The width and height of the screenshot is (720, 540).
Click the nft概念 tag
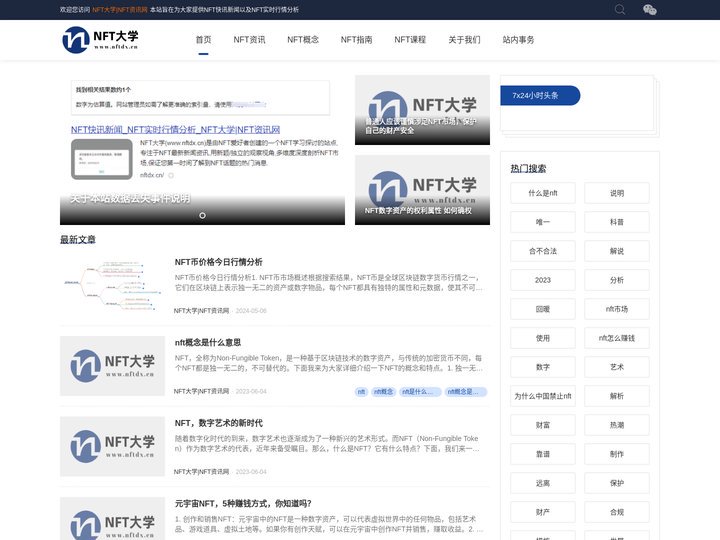pyautogui.click(x=383, y=392)
